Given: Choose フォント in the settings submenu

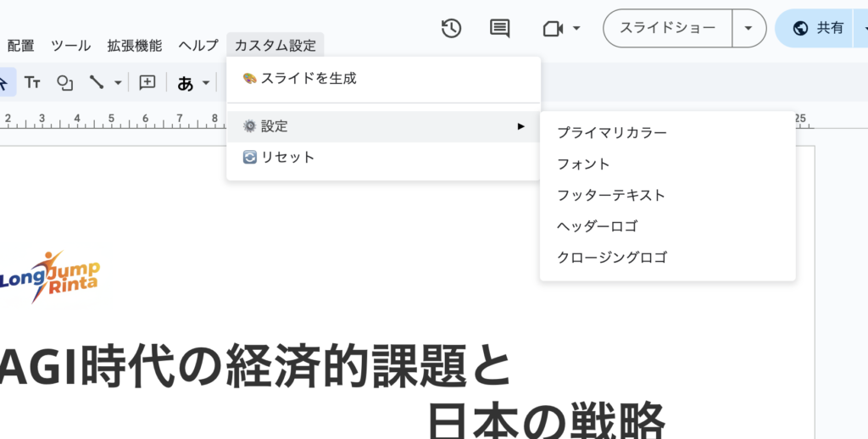Looking at the screenshot, I should point(583,164).
